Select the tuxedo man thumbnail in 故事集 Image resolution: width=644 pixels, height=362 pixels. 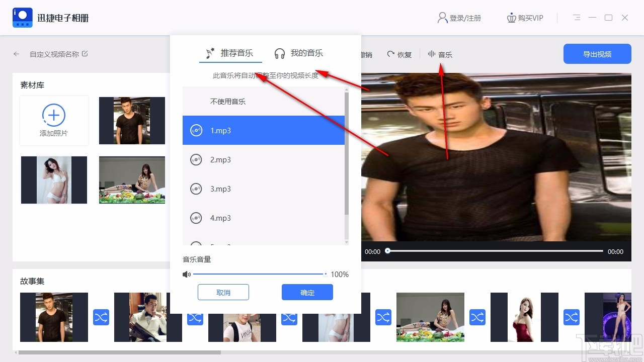148,317
